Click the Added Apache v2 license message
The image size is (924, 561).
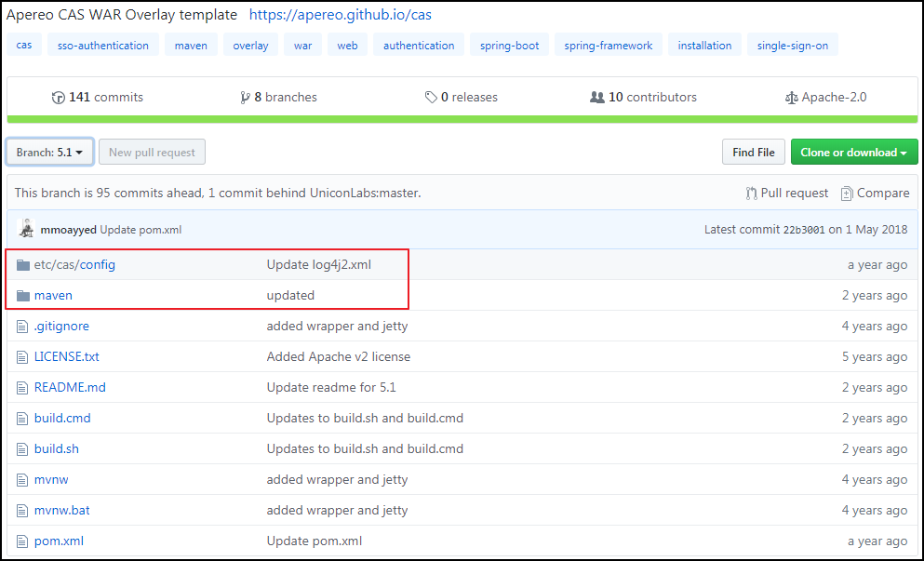coord(339,357)
